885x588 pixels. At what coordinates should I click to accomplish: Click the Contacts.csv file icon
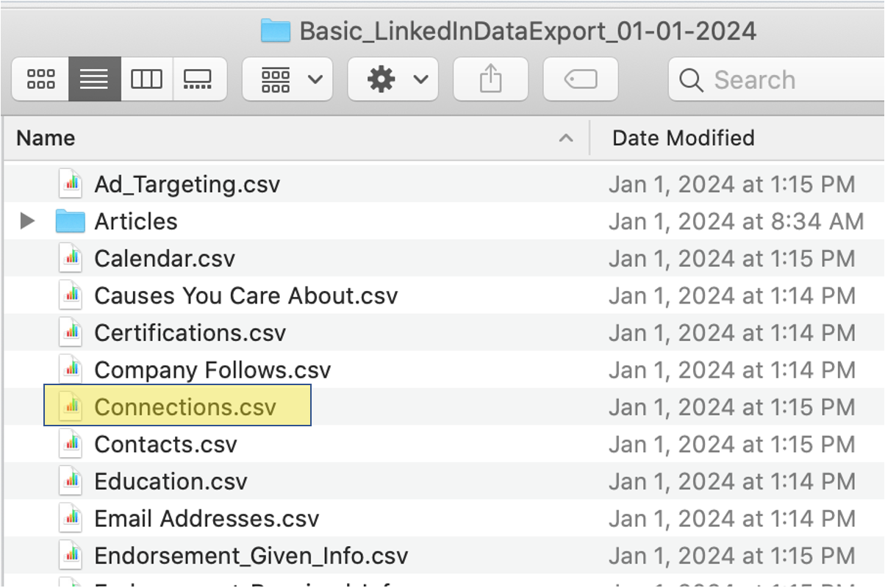71,444
